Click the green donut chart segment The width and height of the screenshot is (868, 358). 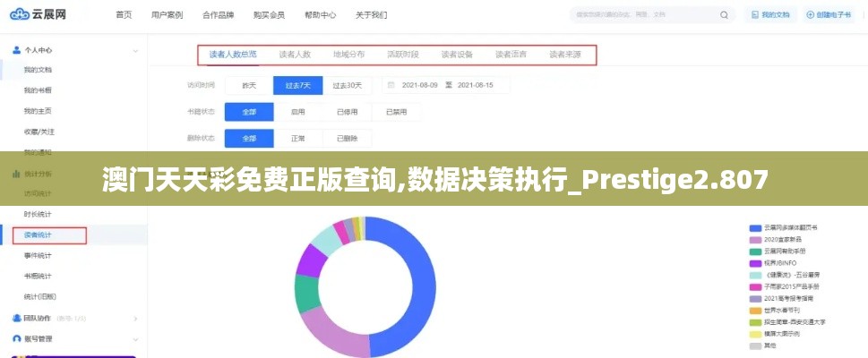(306, 294)
